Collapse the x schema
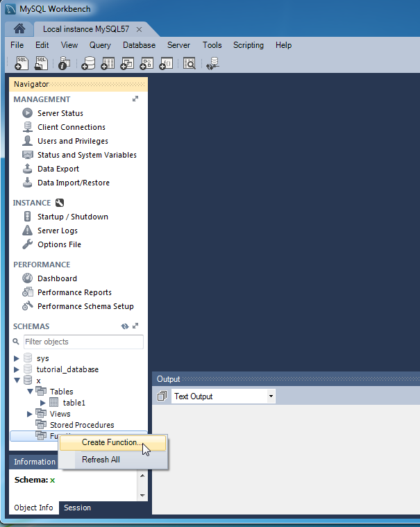The width and height of the screenshot is (420, 527). click(17, 380)
